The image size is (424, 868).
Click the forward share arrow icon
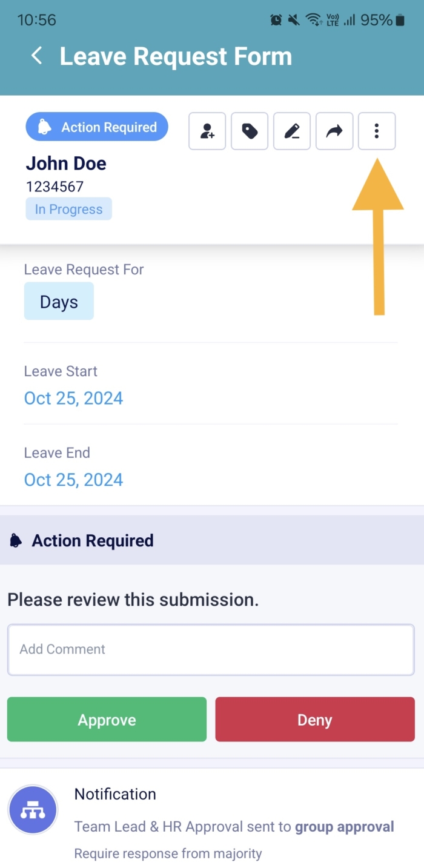334,131
